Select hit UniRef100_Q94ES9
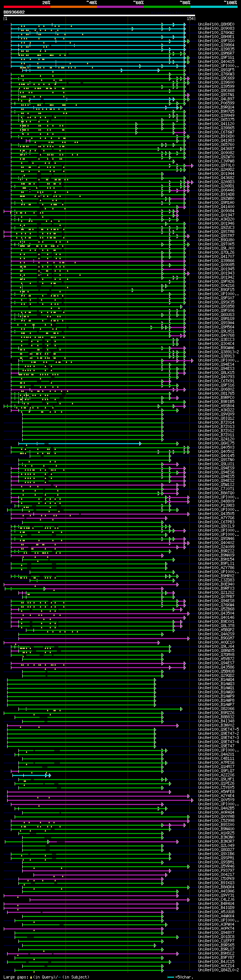This screenshot has width=241, height=980. (216, 468)
